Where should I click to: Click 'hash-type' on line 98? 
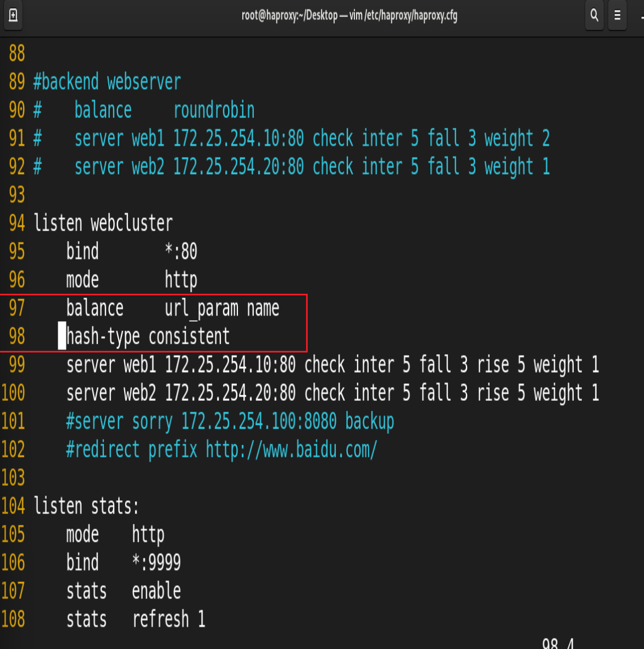tap(103, 337)
